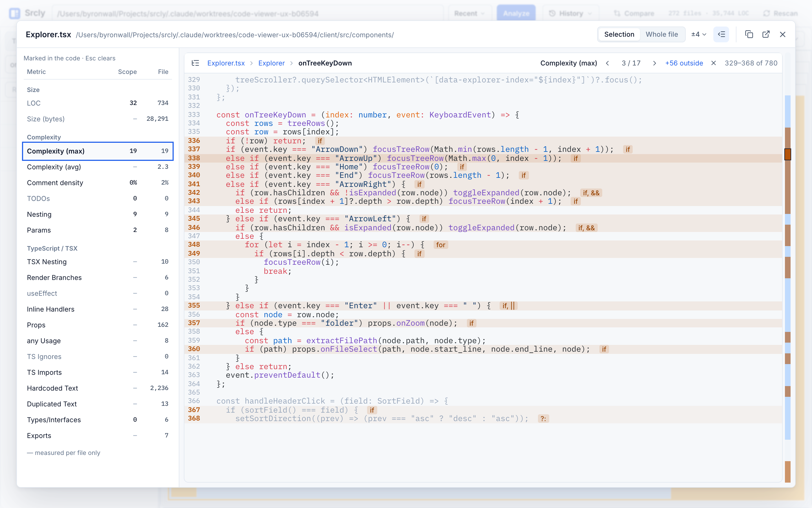812x508 pixels.
Task: Select the Complexity (max) metric row
Action: click(x=98, y=151)
